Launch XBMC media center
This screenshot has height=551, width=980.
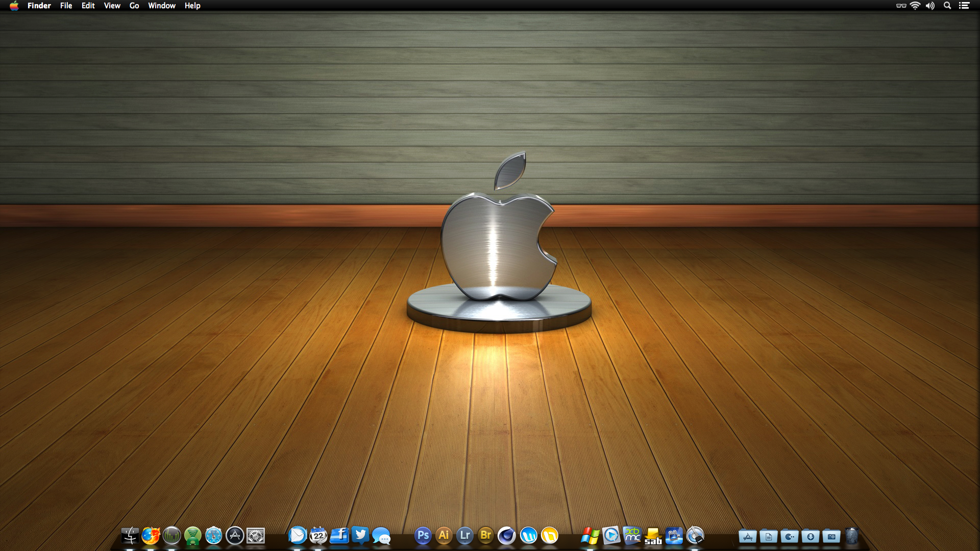(x=632, y=536)
